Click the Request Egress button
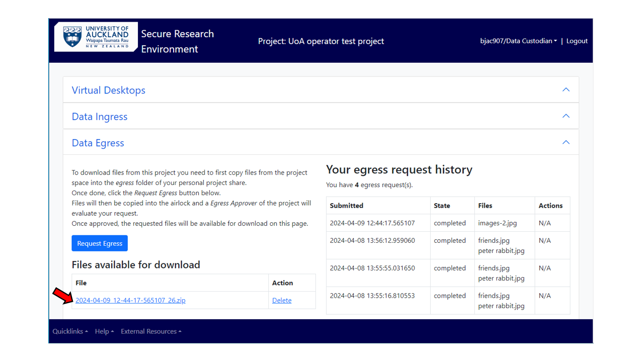This screenshot has width=644, height=362. pos(100,243)
